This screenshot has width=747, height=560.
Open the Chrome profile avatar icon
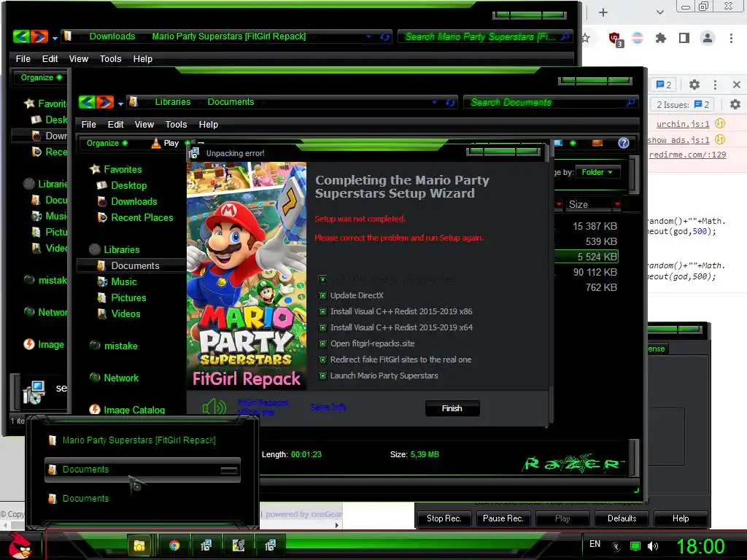click(x=708, y=38)
